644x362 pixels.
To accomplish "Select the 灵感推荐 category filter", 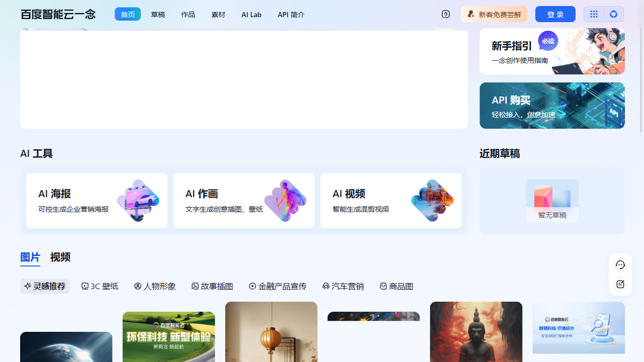I will tap(45, 286).
